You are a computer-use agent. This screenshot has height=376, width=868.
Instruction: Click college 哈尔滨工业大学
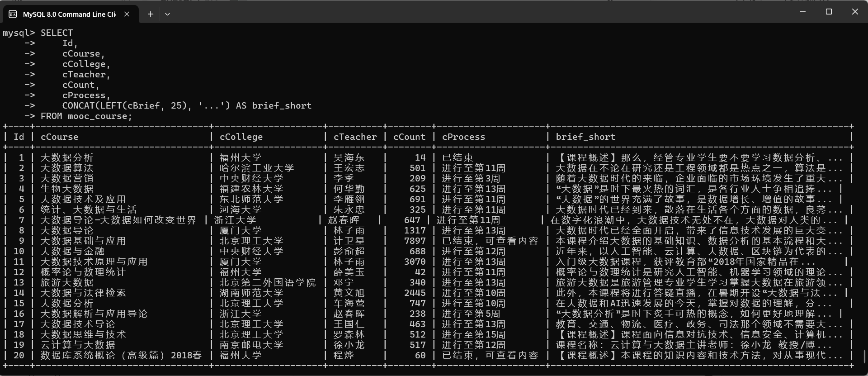[x=257, y=168]
